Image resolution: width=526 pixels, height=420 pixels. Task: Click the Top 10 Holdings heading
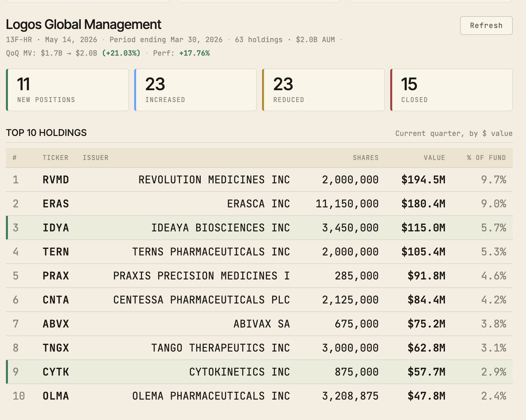click(x=46, y=133)
